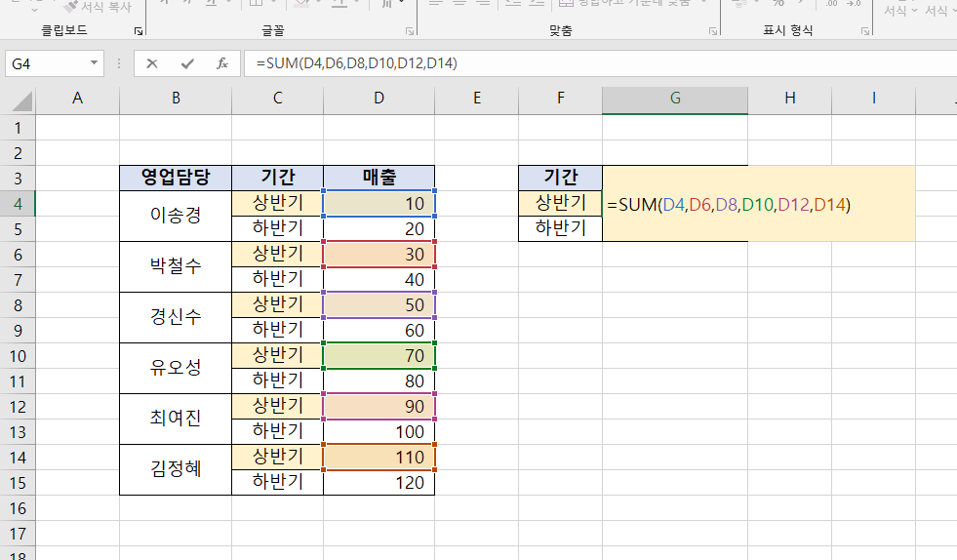
Task: Select row 4 header
Action: [18, 204]
